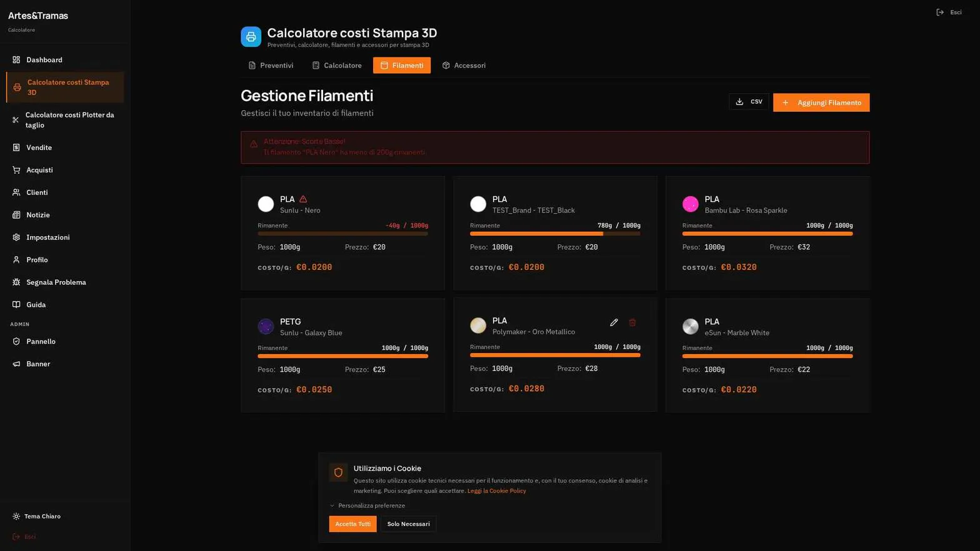
Task: Click the Marble White color swatch
Action: point(691,326)
